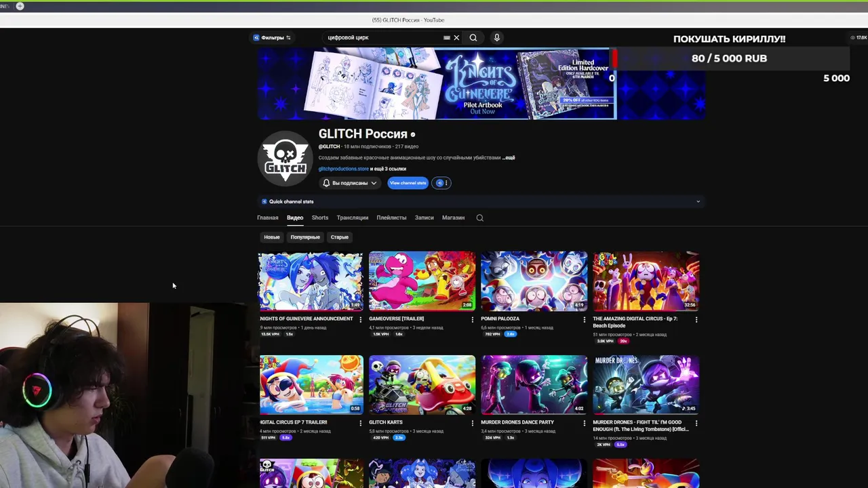
Task: Open three-dot menu for Murder Drones Dance Party
Action: (x=585, y=423)
